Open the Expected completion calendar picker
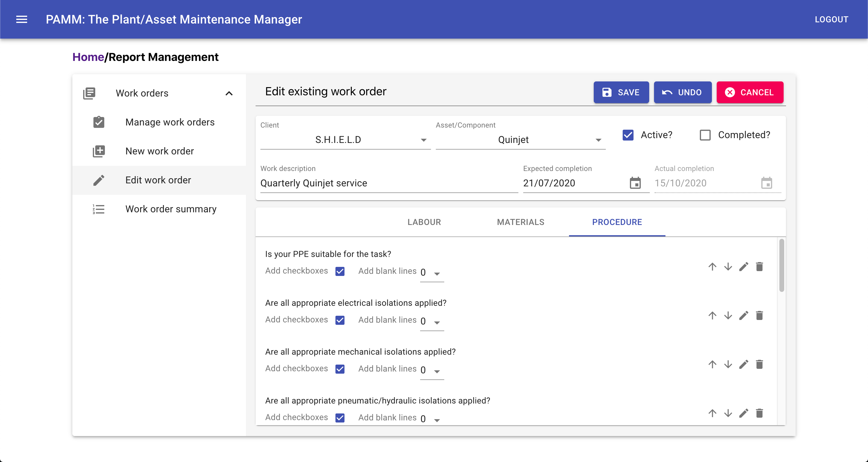 pos(635,183)
